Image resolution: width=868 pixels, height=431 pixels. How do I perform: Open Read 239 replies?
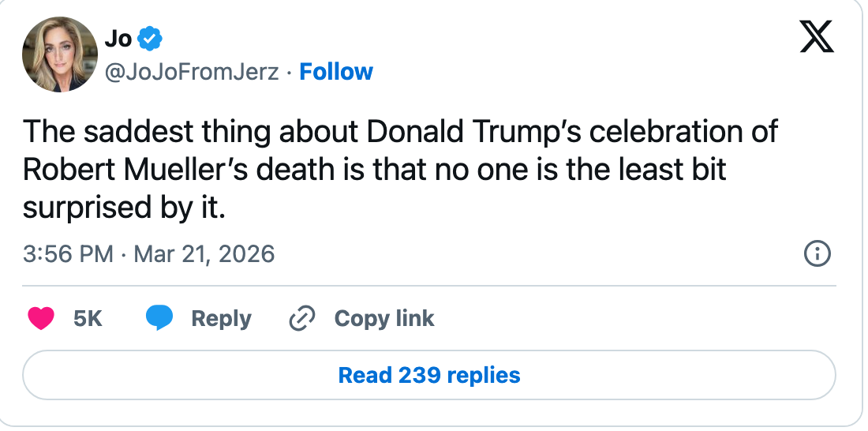tap(428, 375)
